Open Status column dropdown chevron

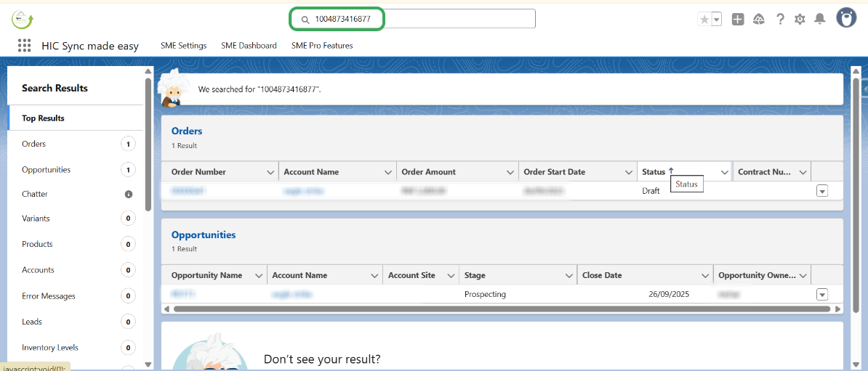(725, 173)
